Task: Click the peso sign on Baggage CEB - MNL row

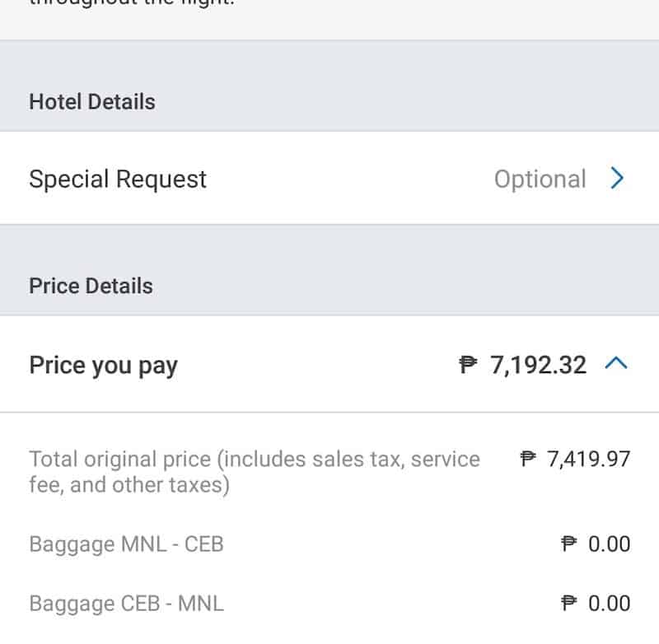Action: pos(568,604)
